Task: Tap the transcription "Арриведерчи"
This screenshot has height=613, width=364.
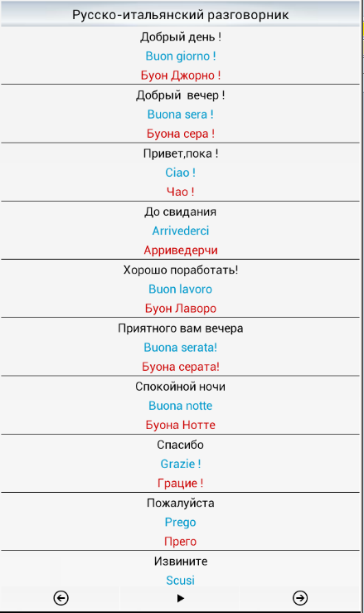Action: tap(180, 250)
